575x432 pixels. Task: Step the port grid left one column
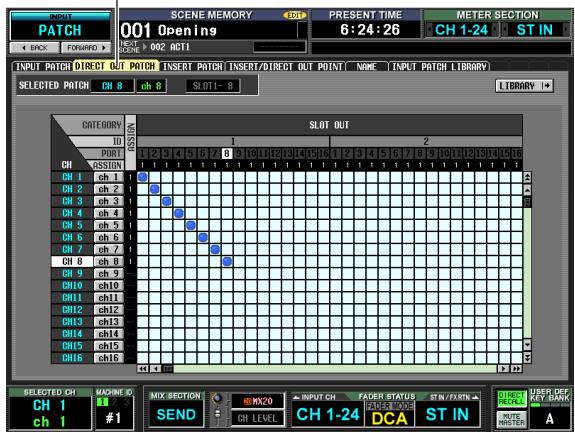point(155,369)
